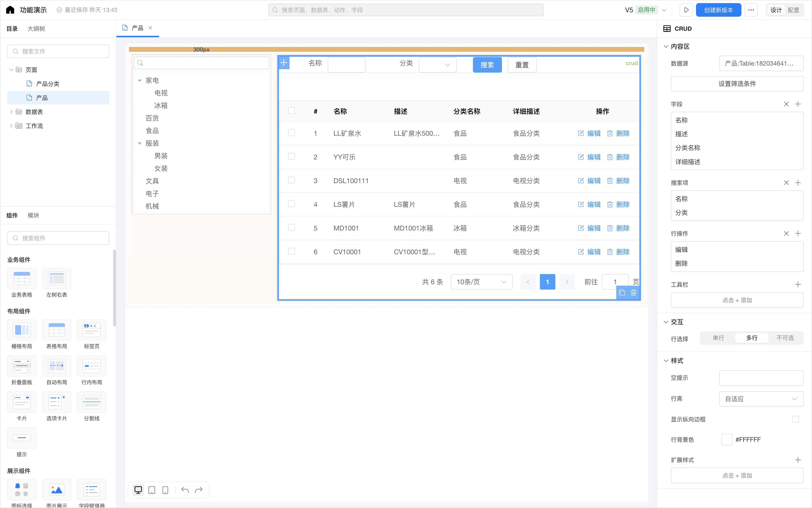The height and width of the screenshot is (508, 812).
Task: Click the delete CRUD component trash icon
Action: pos(633,293)
